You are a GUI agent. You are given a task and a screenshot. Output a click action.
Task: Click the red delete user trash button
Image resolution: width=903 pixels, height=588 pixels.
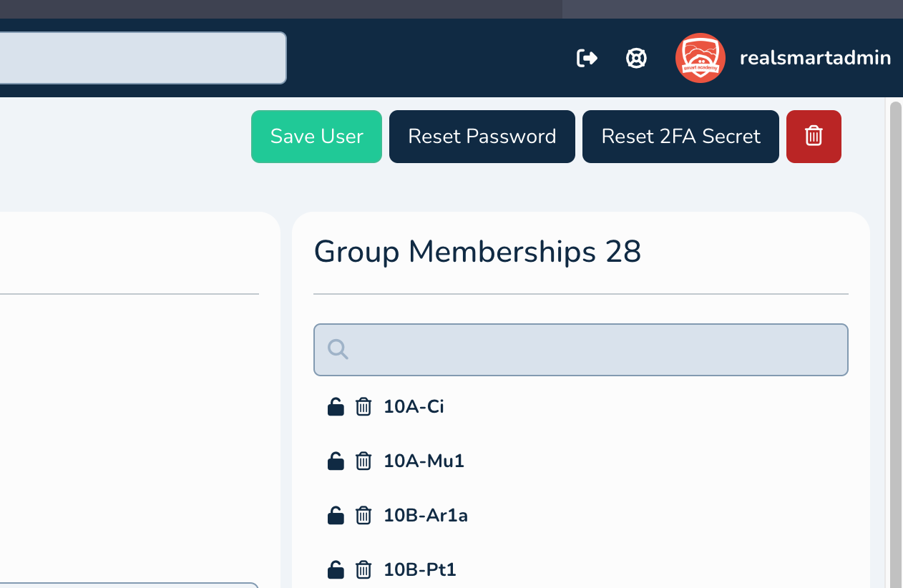click(814, 137)
